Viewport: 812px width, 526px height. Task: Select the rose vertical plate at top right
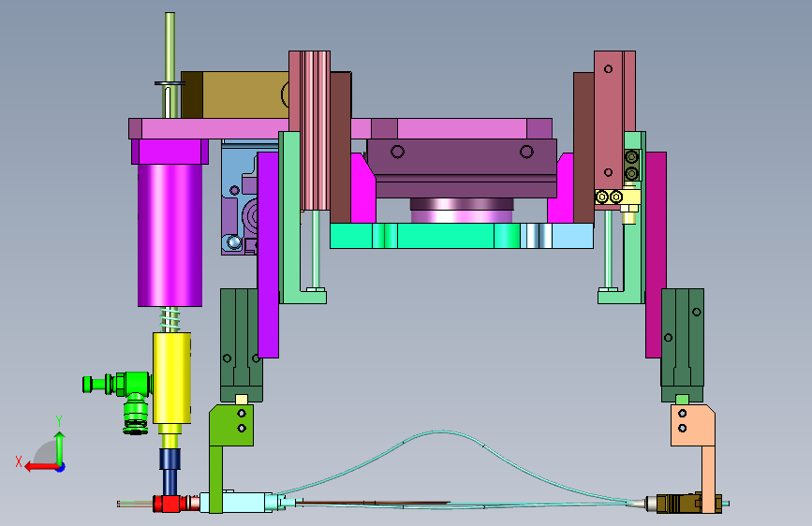pyautogui.click(x=609, y=120)
